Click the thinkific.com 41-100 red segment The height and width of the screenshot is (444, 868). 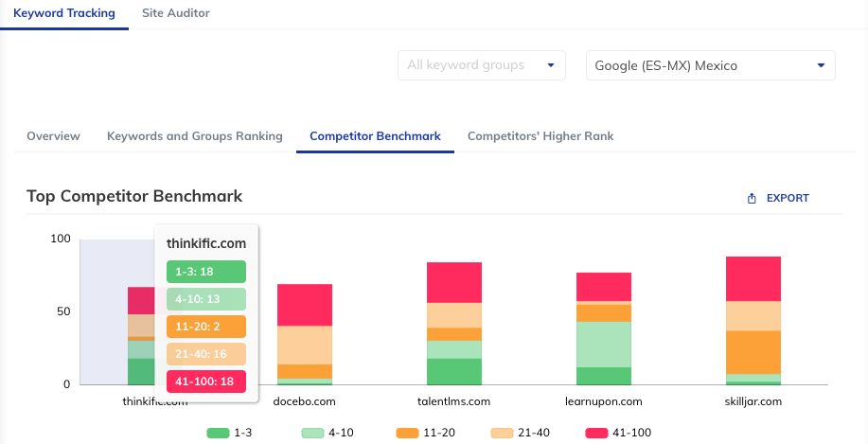(x=141, y=301)
